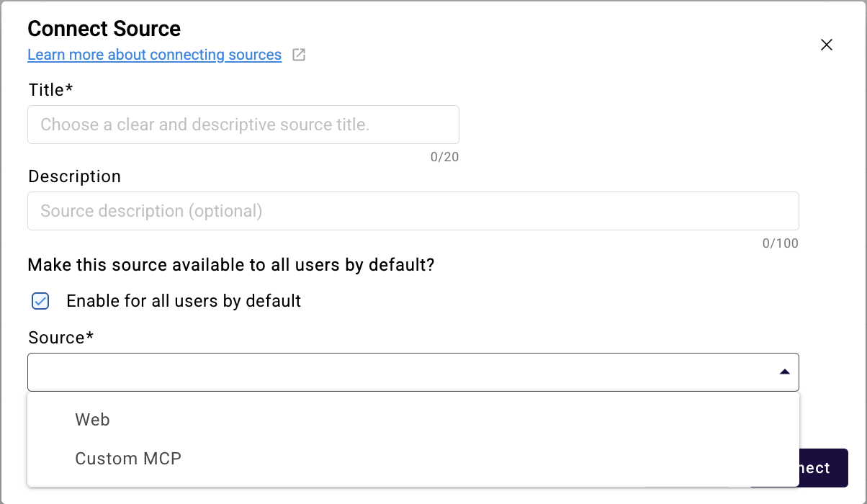Collapse the Source dropdown using its arrow
This screenshot has width=867, height=504.
click(x=784, y=372)
